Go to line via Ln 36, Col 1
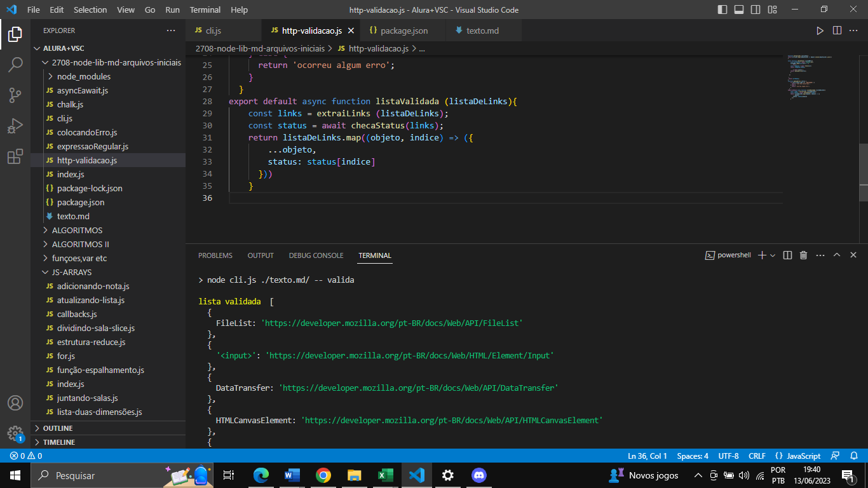This screenshot has width=868, height=488. click(648, 456)
